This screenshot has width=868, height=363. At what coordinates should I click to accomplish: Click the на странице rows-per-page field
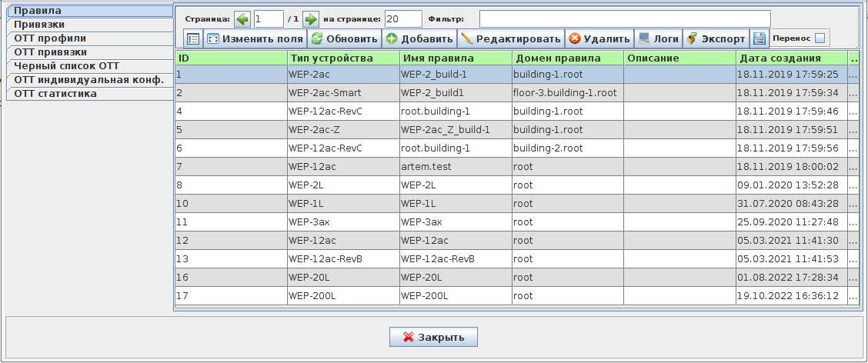click(x=403, y=19)
